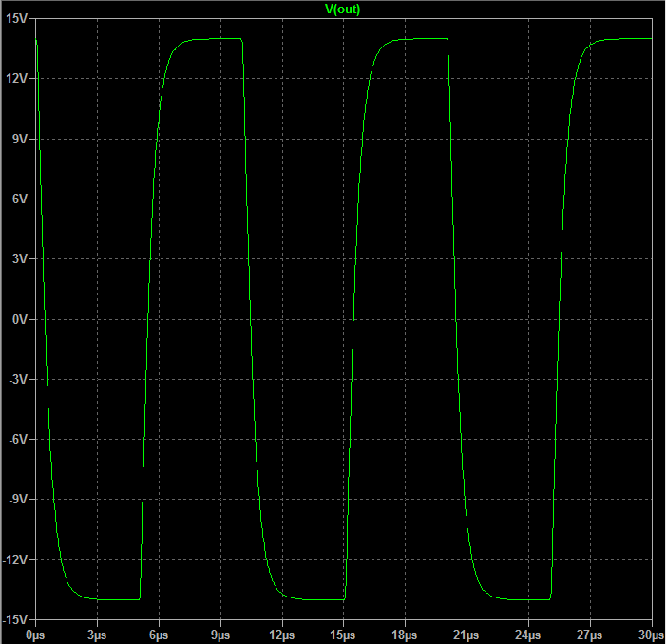
Task: Click the 6V y-axis label
Action: pyautogui.click(x=20, y=199)
